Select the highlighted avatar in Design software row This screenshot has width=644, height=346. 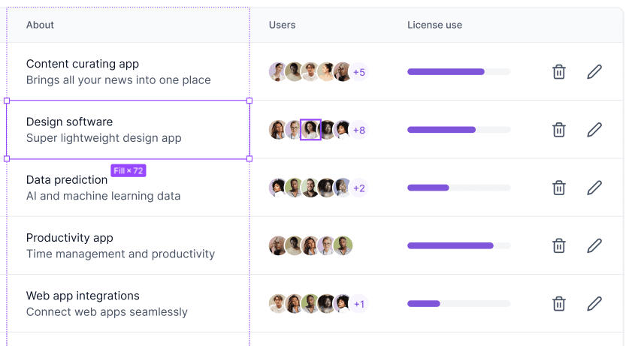[x=310, y=130]
